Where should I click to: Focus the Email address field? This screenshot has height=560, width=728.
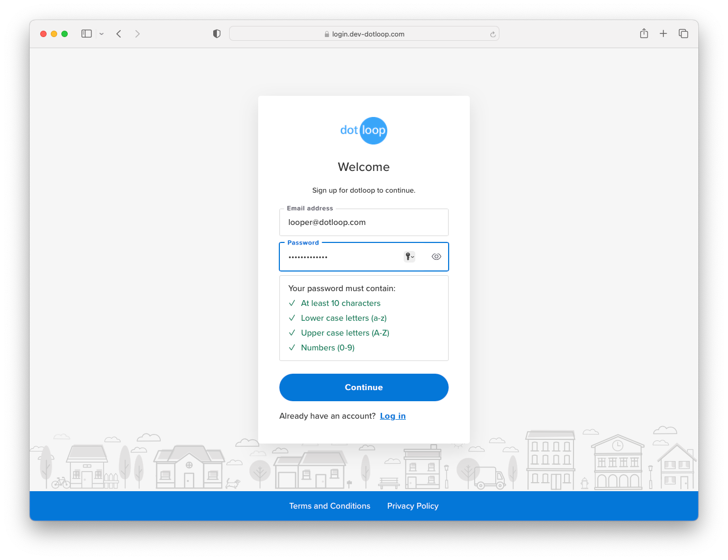click(364, 222)
